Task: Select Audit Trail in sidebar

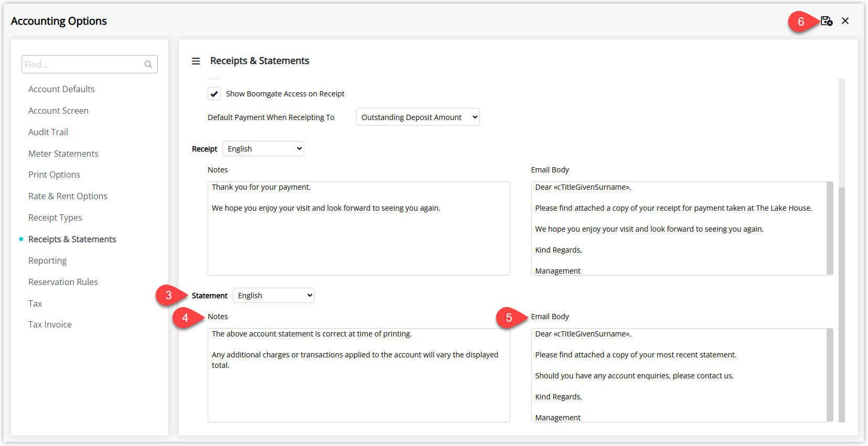Action: click(x=48, y=132)
